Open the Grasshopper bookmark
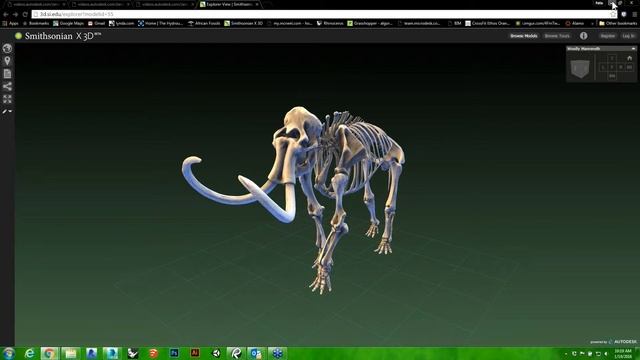The height and width of the screenshot is (360, 640). (370, 23)
